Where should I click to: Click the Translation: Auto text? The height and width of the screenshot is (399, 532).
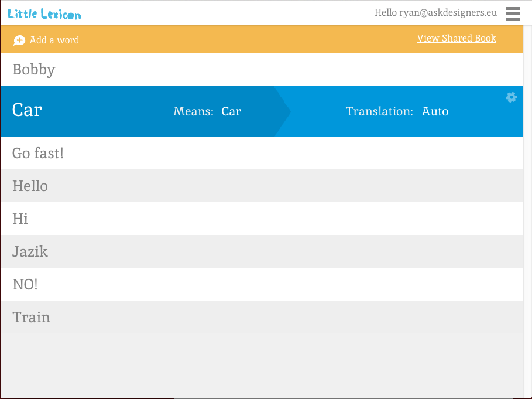(x=397, y=111)
